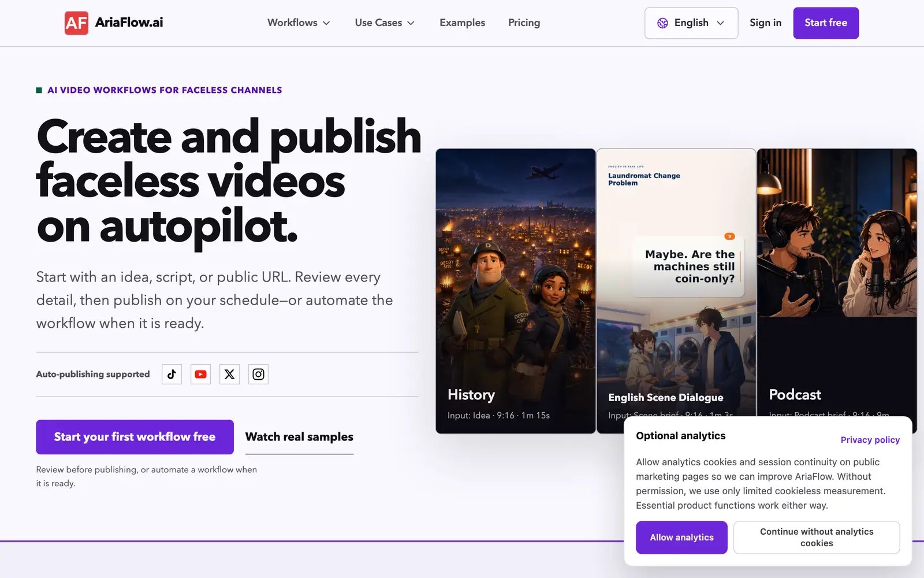Image resolution: width=924 pixels, height=578 pixels.
Task: Click the X (Twitter) auto-publishing icon
Action: (x=229, y=375)
